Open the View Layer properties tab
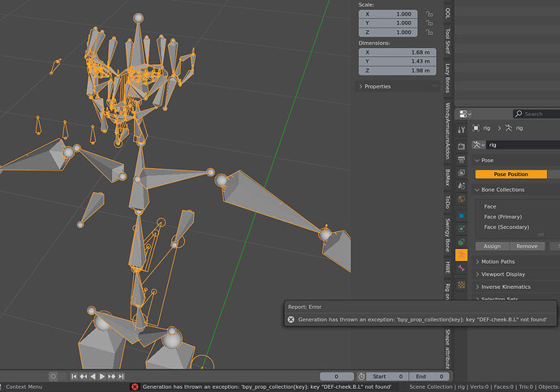The width and height of the screenshot is (560, 392). [x=461, y=173]
